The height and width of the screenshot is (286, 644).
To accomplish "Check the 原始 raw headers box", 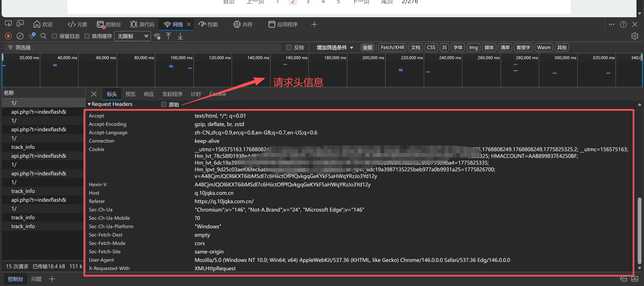I will (x=164, y=104).
